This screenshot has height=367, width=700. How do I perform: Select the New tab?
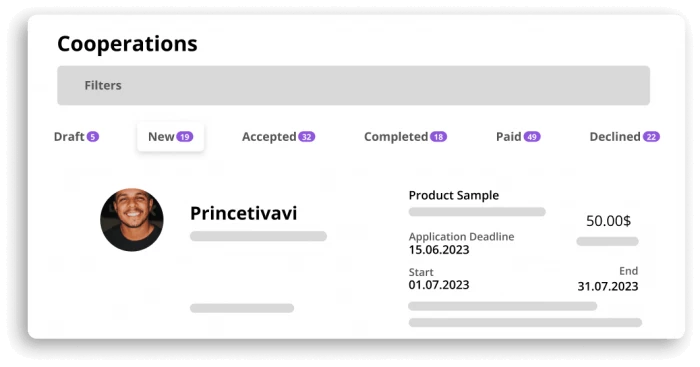[171, 137]
